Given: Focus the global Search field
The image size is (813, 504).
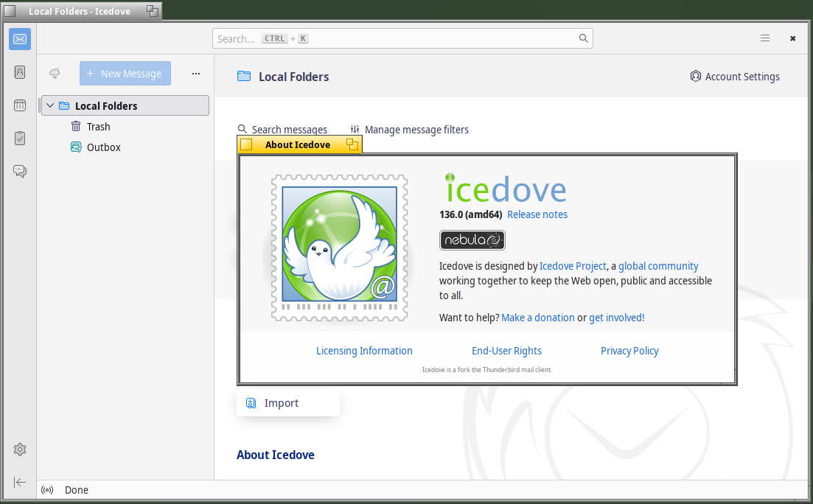Looking at the screenshot, I should tap(402, 38).
